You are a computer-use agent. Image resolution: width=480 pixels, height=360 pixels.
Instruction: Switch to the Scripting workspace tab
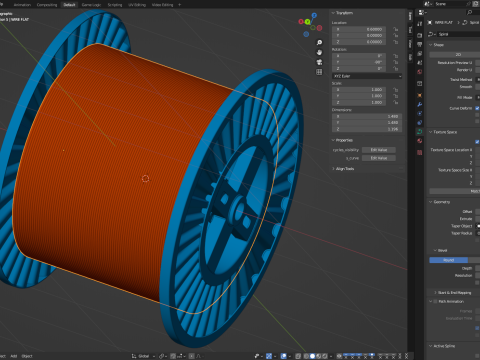click(115, 5)
